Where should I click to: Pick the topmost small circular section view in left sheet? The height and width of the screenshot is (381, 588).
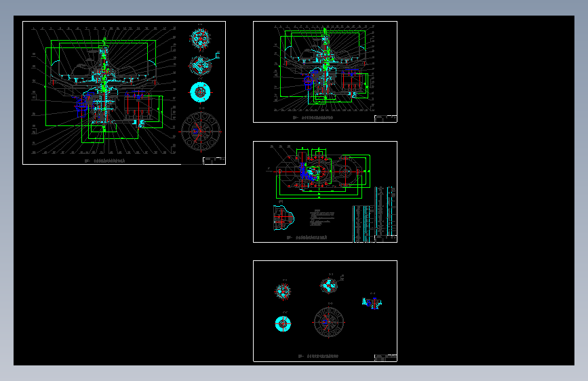coord(200,38)
